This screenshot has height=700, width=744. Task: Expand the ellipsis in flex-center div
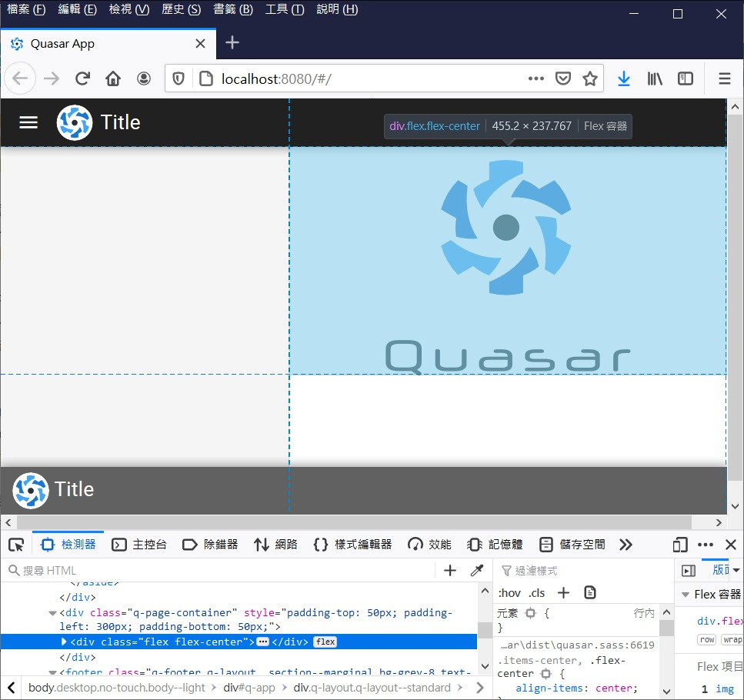tap(262, 642)
